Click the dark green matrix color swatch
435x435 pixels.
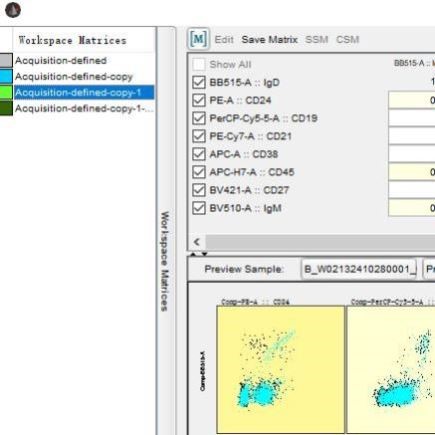(x=6, y=108)
